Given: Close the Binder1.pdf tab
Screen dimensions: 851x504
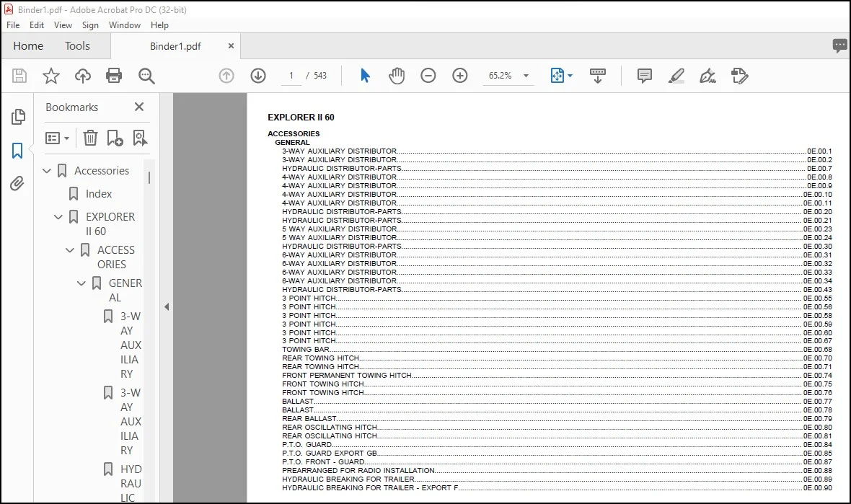Looking at the screenshot, I should 231,46.
